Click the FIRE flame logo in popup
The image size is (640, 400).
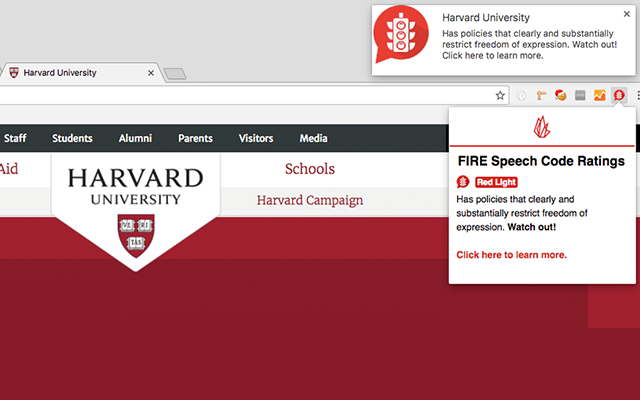pyautogui.click(x=542, y=127)
